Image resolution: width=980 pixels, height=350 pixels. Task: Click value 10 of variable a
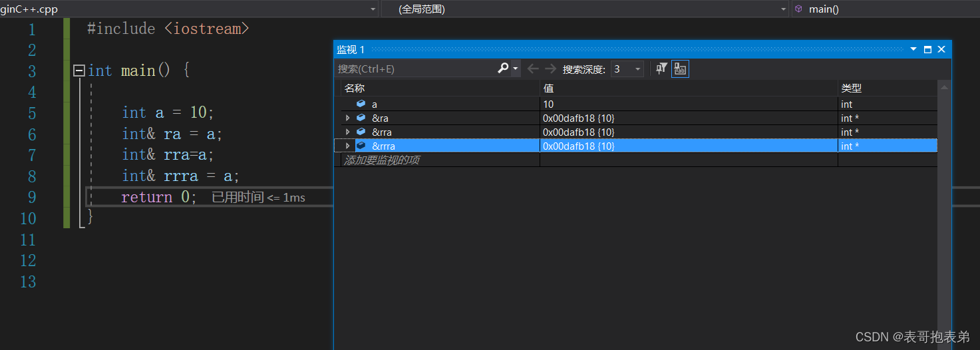tap(548, 104)
